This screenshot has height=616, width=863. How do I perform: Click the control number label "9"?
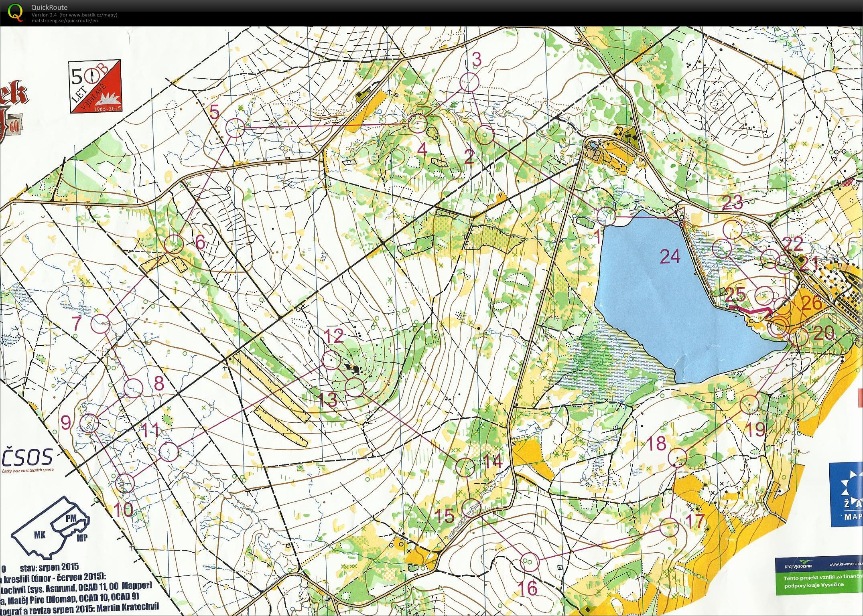point(66,422)
